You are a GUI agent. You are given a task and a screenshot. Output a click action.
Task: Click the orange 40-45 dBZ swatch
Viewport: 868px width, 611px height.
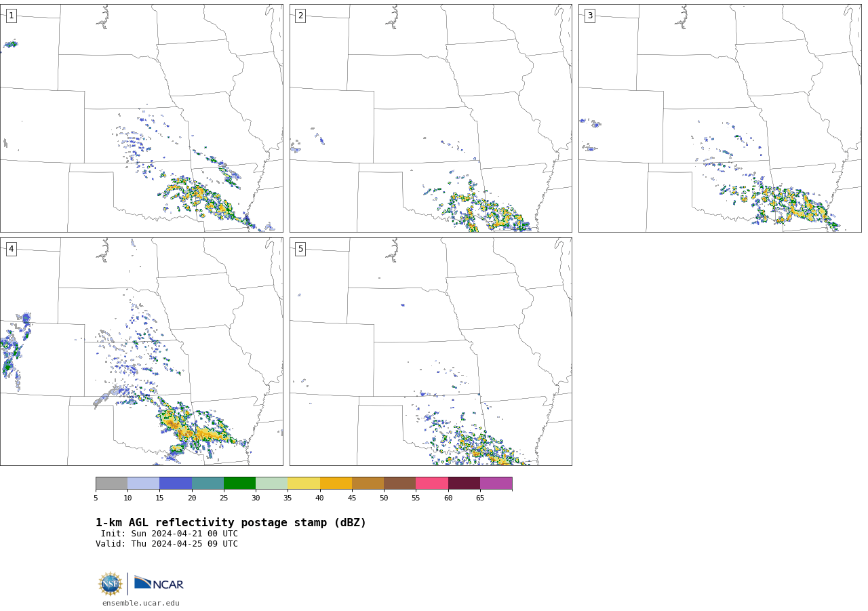336,484
